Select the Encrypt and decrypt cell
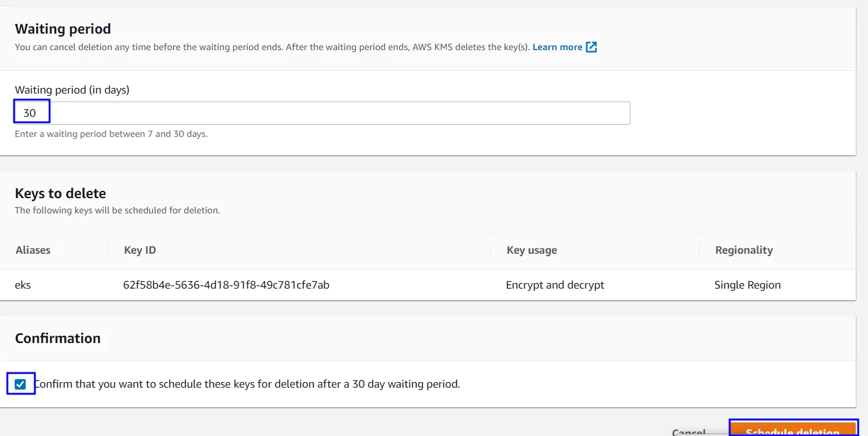Viewport: 868px width, 436px height. pos(555,285)
